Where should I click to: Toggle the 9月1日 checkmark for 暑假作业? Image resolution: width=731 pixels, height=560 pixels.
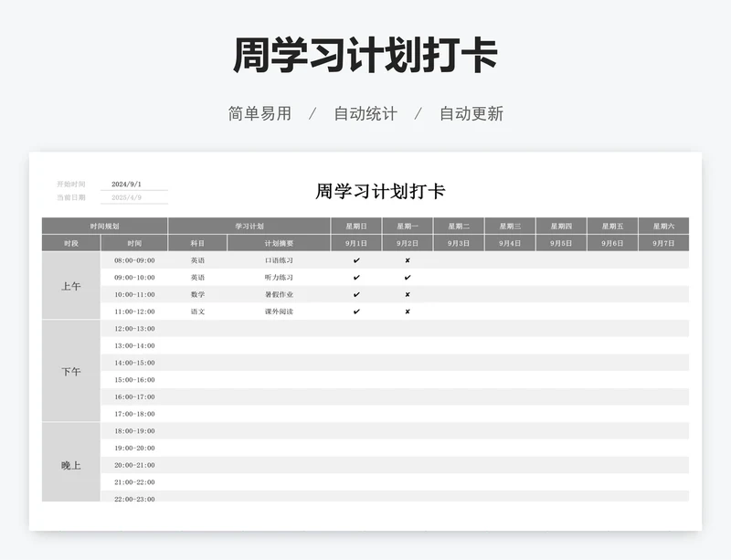pyautogui.click(x=356, y=294)
